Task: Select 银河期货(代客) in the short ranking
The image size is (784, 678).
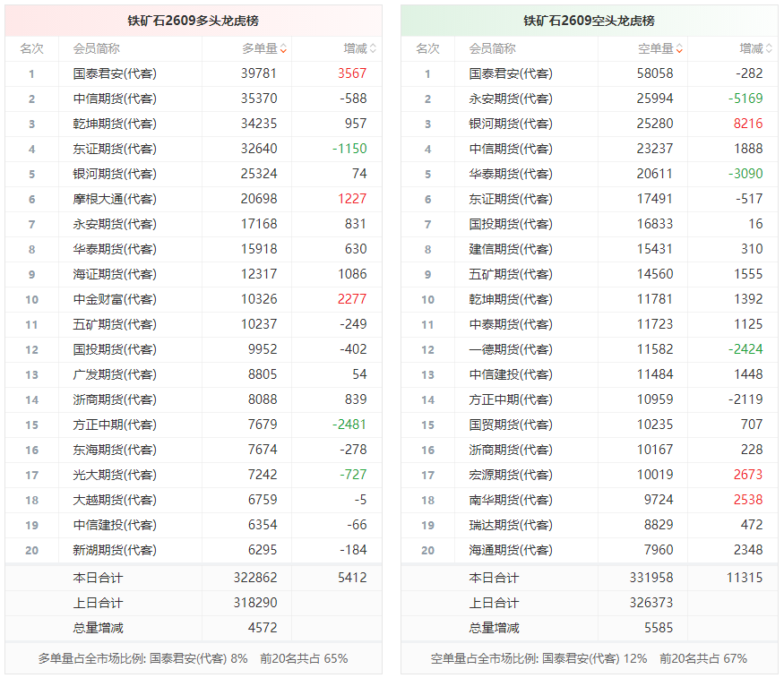Action: (511, 124)
